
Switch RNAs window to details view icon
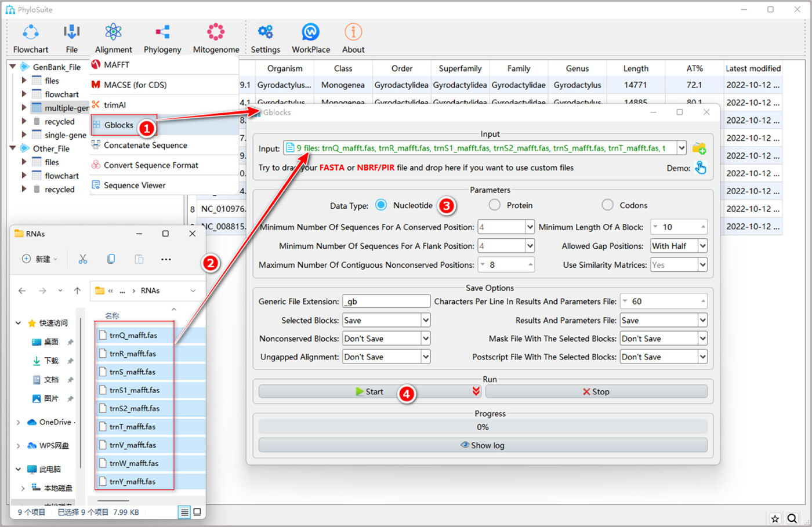(x=184, y=512)
